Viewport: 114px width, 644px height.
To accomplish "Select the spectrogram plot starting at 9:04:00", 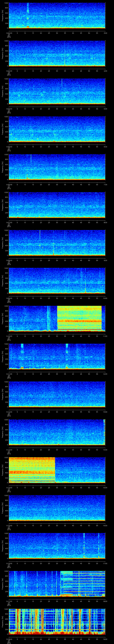I will (57, 91).
